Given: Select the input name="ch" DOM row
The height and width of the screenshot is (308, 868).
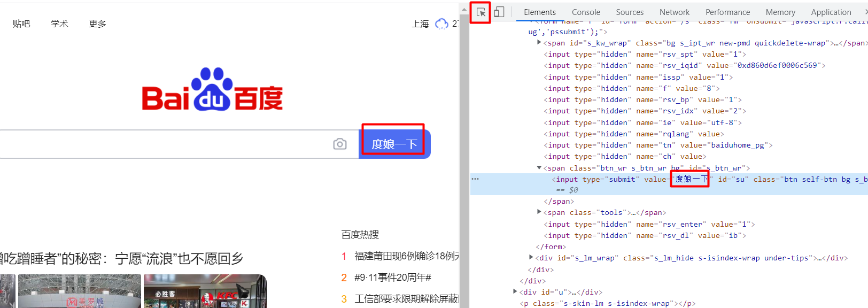Looking at the screenshot, I should [x=625, y=156].
